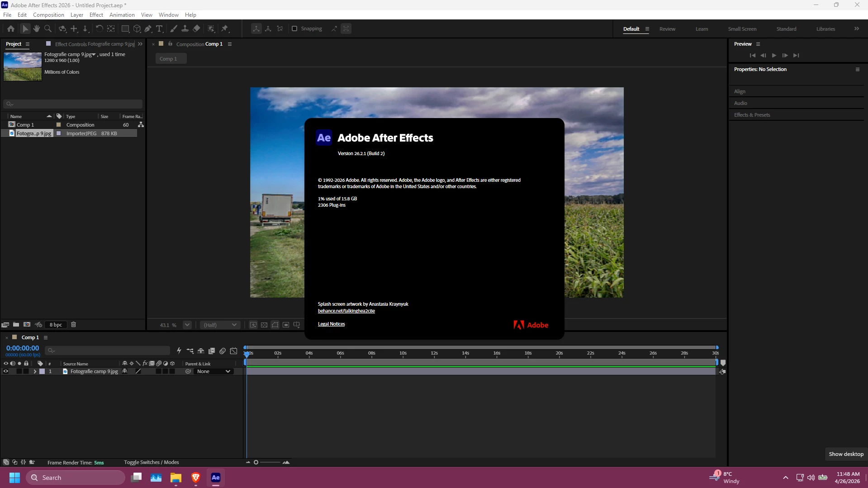Select the Brush tool
The width and height of the screenshot is (868, 488).
(174, 28)
